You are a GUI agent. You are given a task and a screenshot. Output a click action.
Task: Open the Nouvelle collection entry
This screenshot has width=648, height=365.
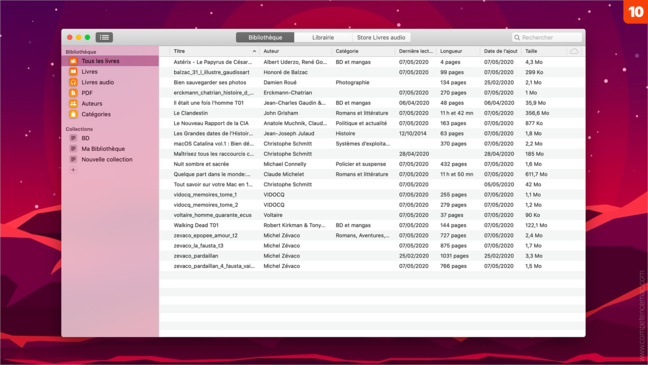(x=110, y=159)
